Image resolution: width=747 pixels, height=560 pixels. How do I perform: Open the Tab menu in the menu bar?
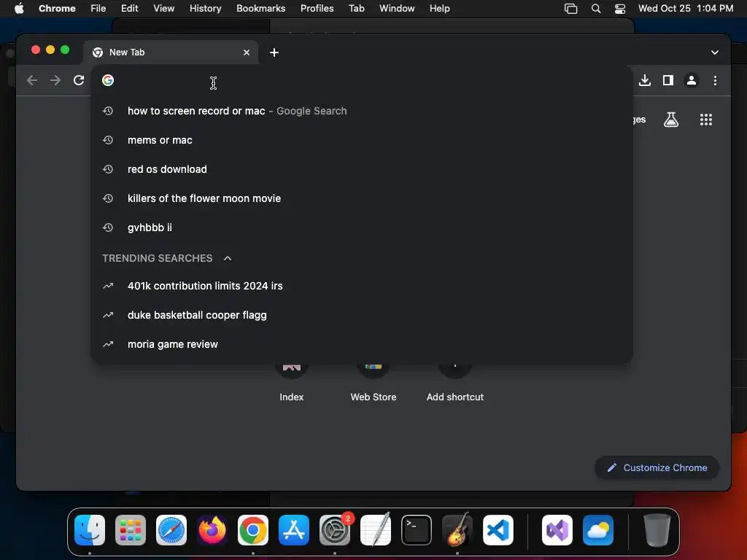click(x=356, y=9)
